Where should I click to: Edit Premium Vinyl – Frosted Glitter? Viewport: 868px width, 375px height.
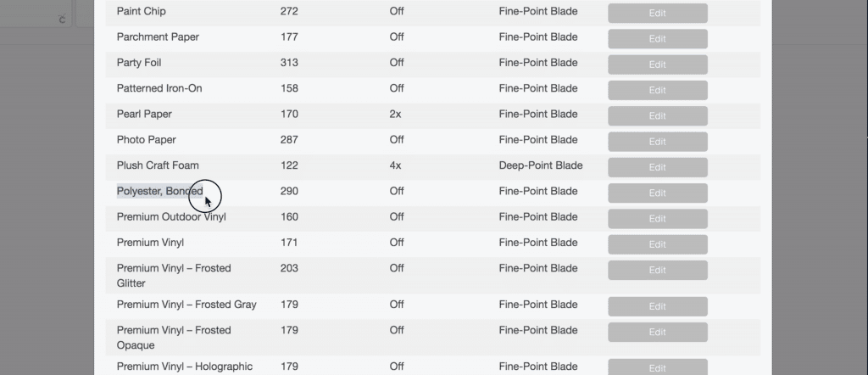(x=657, y=270)
